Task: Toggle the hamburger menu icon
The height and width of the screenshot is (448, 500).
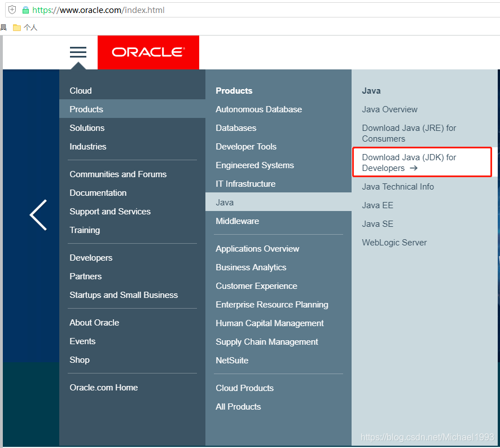Action: click(78, 52)
